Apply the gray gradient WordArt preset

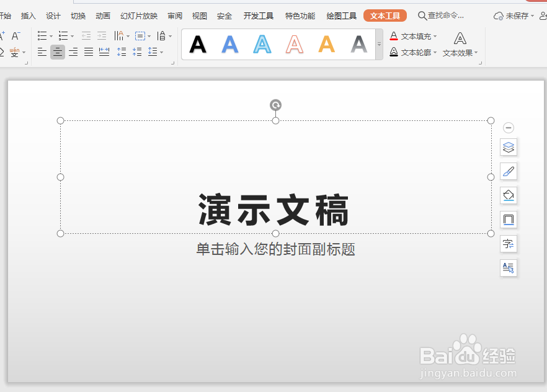click(359, 45)
